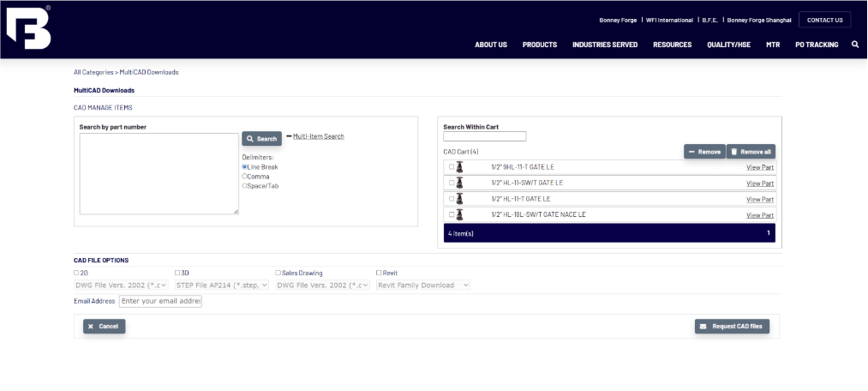Check the box for 1/2" HL-18L-SW/T GATE NACE LE
The height and width of the screenshot is (391, 868).
(452, 214)
